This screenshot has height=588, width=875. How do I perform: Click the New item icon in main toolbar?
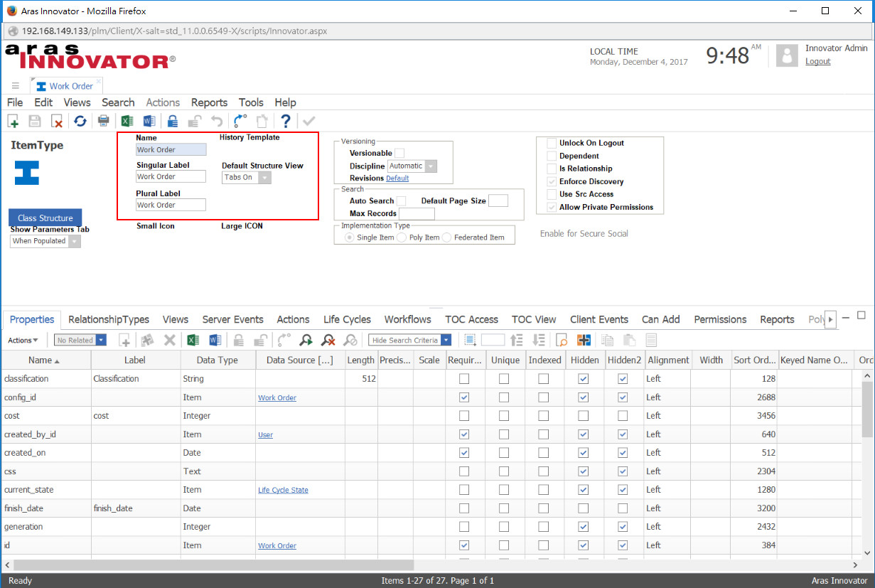pos(13,121)
